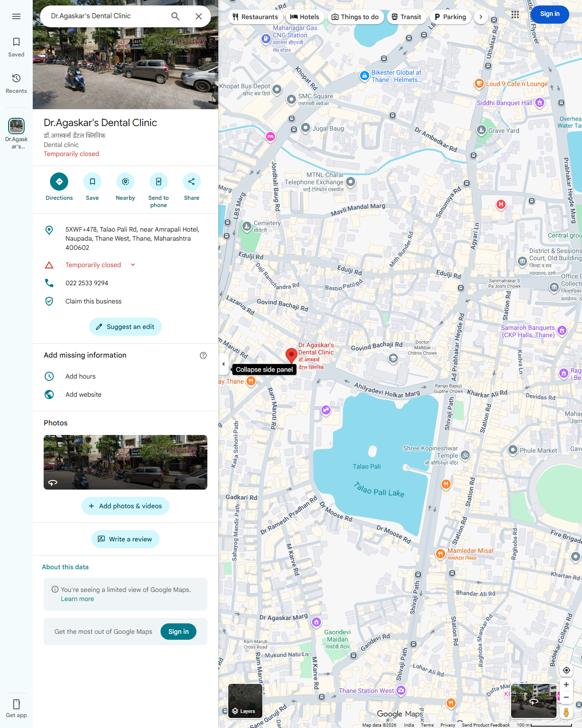Filter map by Hotels
The height and width of the screenshot is (728, 582).
[x=305, y=17]
